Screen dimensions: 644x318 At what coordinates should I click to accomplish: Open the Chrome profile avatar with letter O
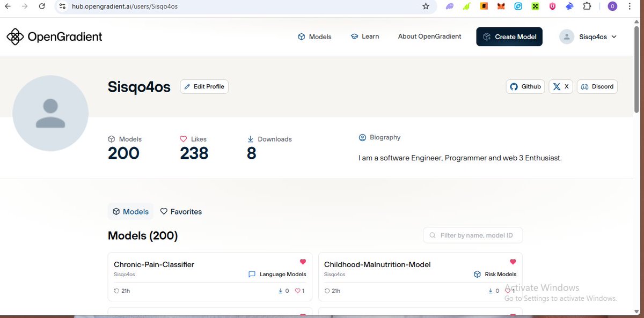click(612, 6)
